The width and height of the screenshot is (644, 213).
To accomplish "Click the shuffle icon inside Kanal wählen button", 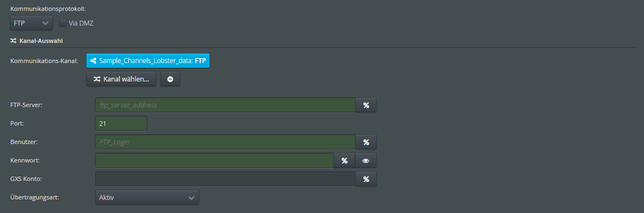I will [x=97, y=79].
